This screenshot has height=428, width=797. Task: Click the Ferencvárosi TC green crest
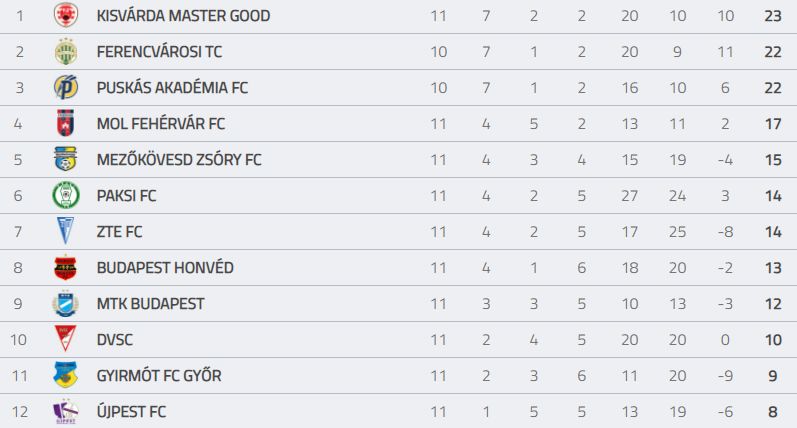pos(66,51)
